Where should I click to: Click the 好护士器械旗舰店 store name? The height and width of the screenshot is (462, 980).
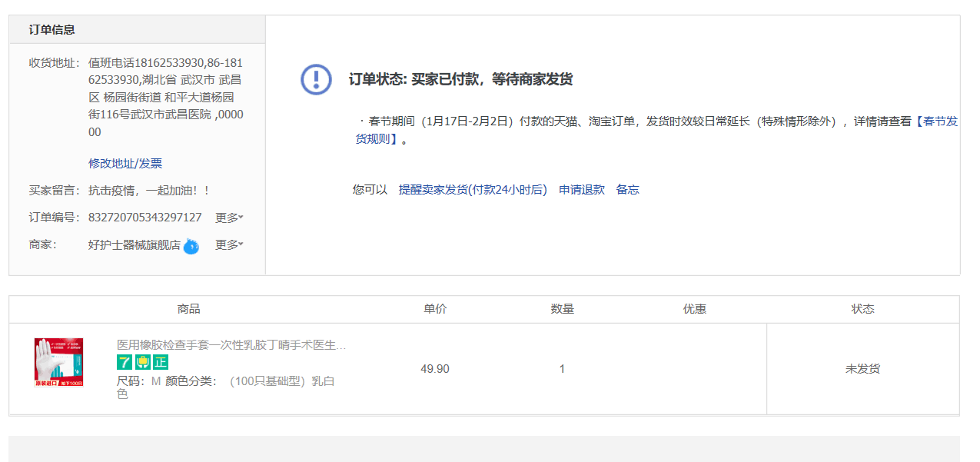tap(134, 244)
